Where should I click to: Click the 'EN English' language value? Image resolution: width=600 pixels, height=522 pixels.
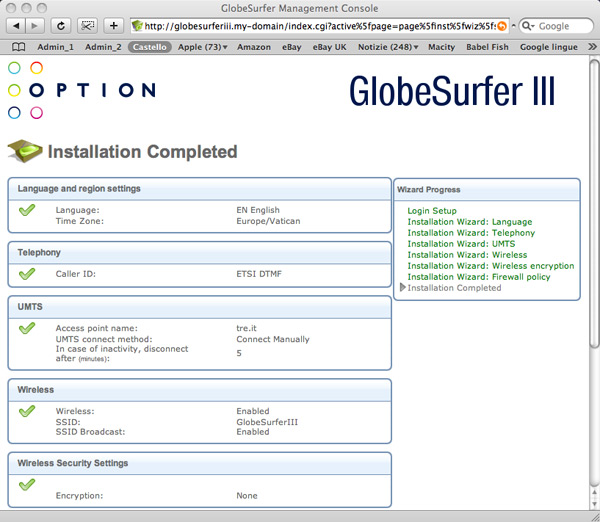[258, 210]
